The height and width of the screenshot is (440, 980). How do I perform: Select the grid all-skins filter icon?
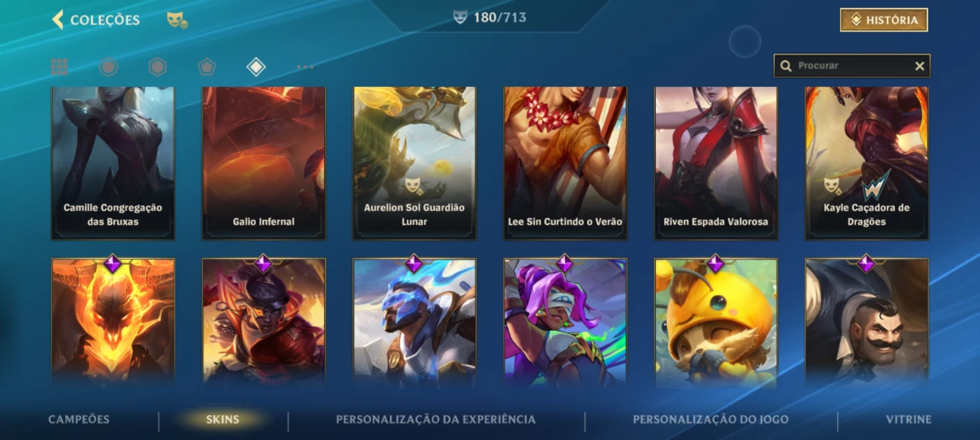tap(59, 67)
